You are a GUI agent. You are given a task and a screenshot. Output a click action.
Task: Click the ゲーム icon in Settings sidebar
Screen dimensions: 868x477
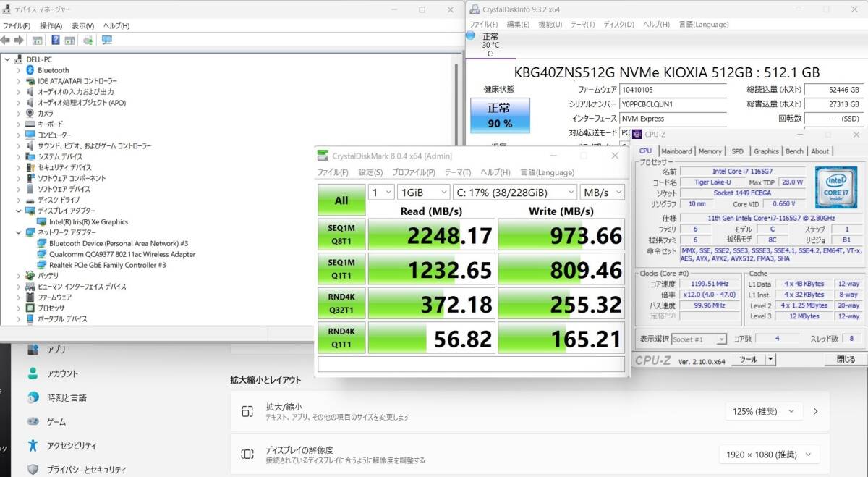(32, 421)
